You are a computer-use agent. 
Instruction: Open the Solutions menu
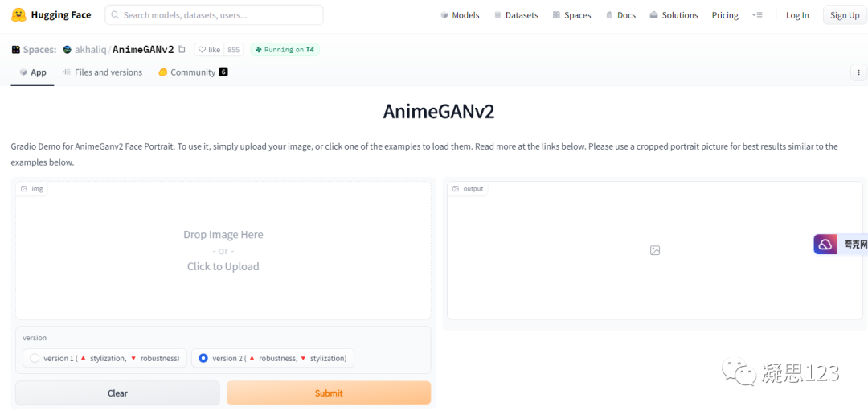coord(674,15)
